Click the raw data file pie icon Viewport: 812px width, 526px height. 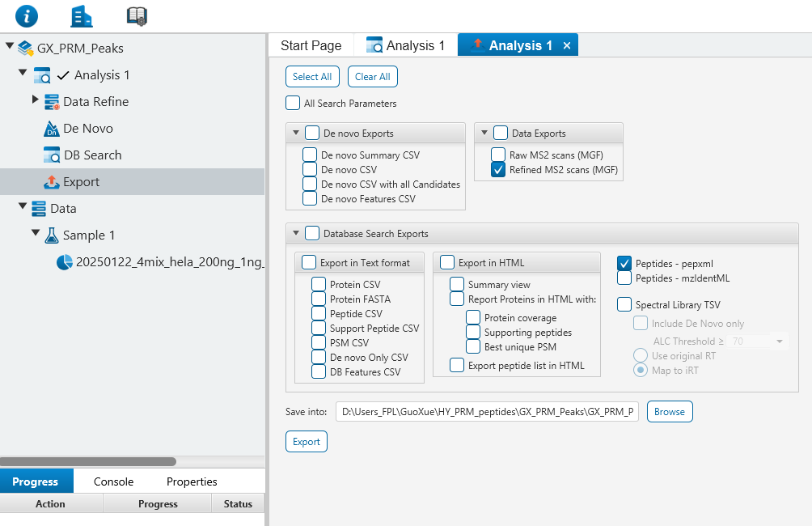(65, 262)
